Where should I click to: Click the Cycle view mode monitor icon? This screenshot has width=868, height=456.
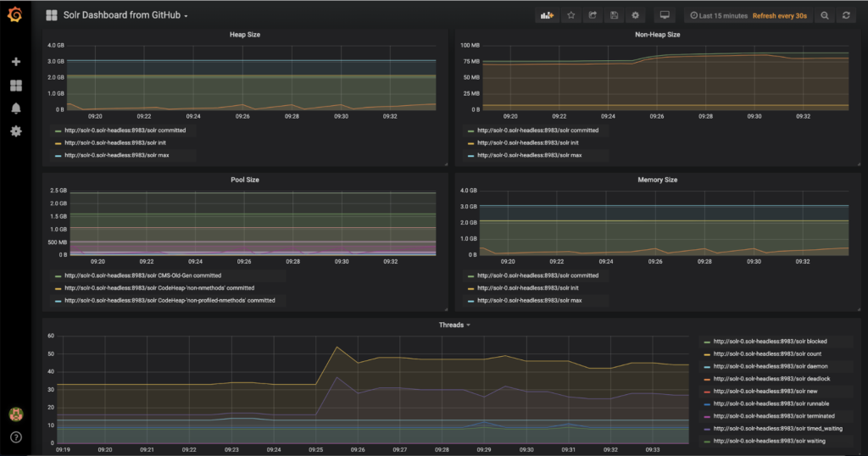(x=665, y=15)
